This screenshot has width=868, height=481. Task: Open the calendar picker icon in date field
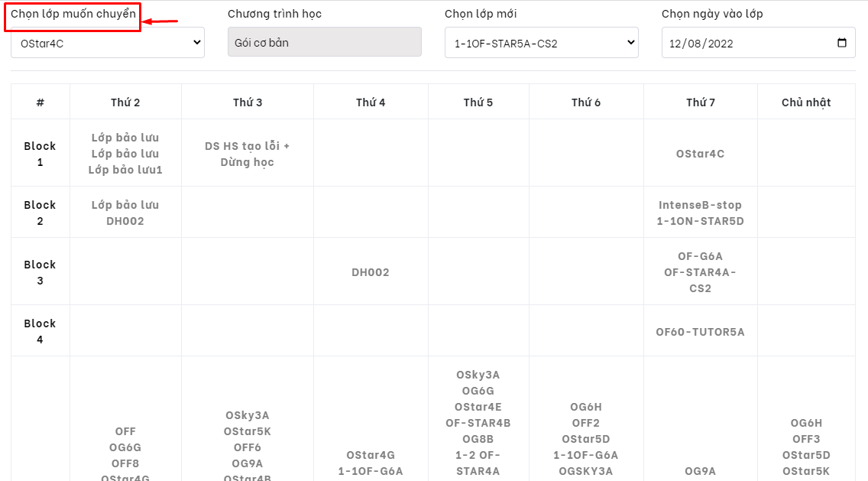[842, 43]
